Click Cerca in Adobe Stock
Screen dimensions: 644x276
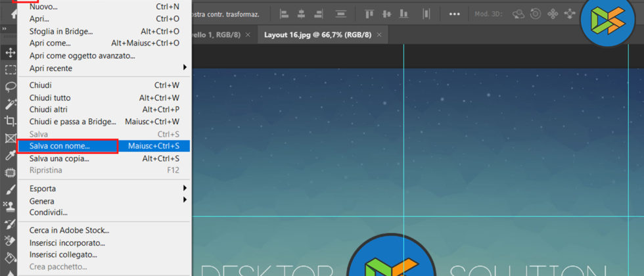69,230
